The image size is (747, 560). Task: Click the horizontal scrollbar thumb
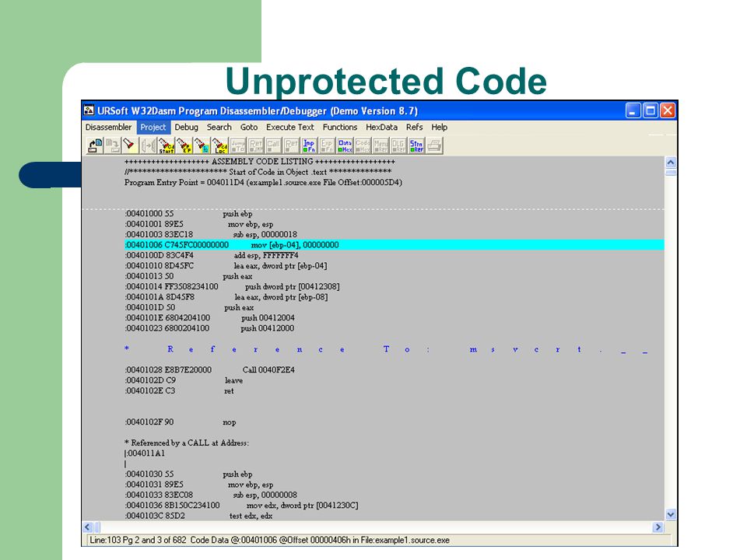(x=96, y=527)
